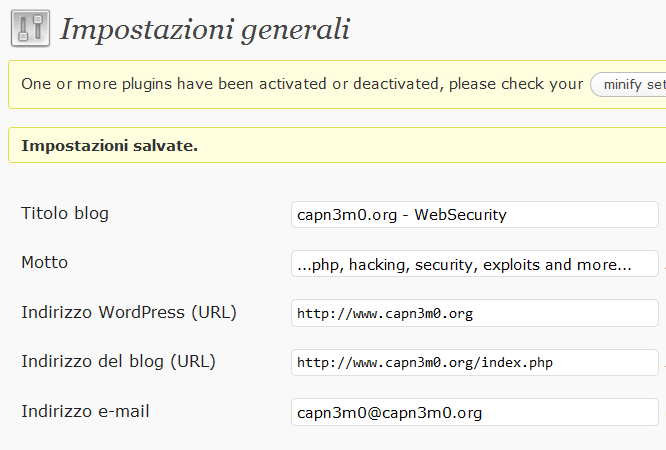Focus the blog address URL field
This screenshot has width=666, height=450.
click(474, 362)
